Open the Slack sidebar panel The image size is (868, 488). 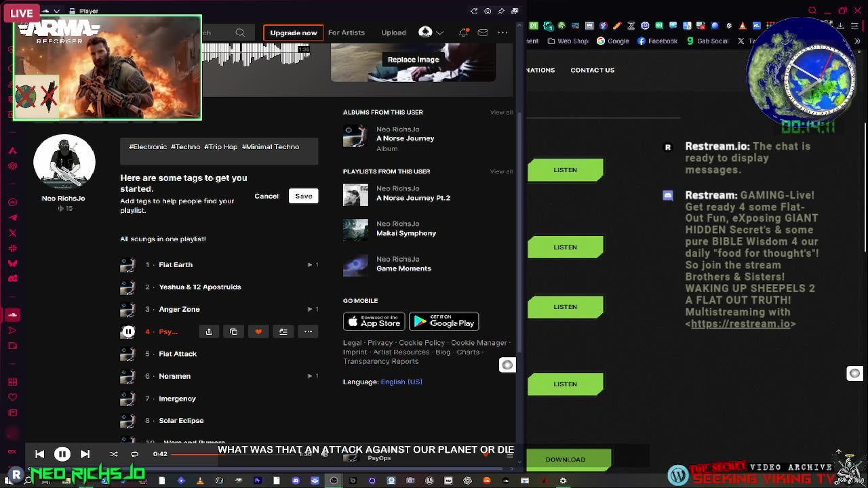tap(12, 248)
